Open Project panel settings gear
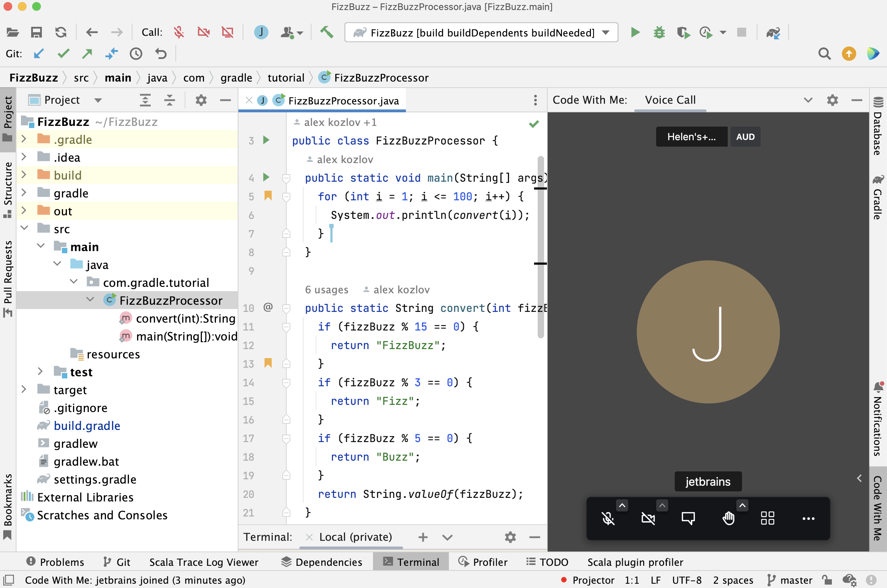 pyautogui.click(x=201, y=100)
